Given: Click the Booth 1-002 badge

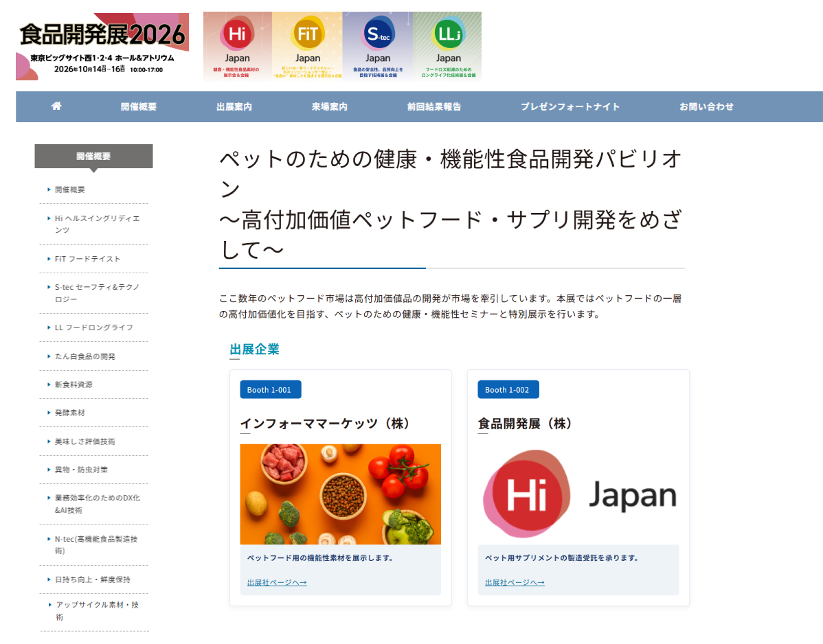Looking at the screenshot, I should pos(508,390).
